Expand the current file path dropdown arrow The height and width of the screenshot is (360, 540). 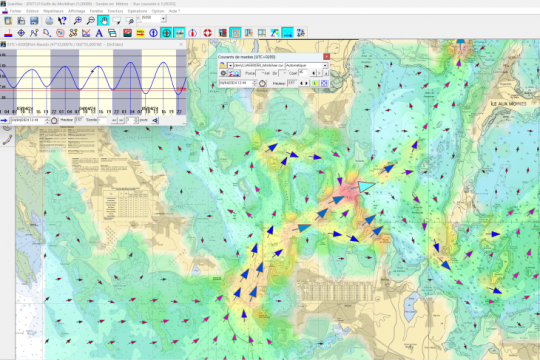pyautogui.click(x=230, y=65)
